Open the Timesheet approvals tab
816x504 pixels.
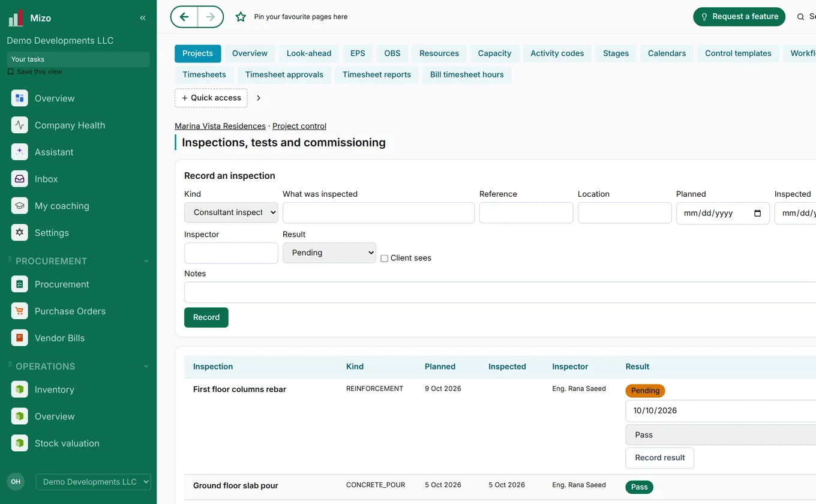284,75
